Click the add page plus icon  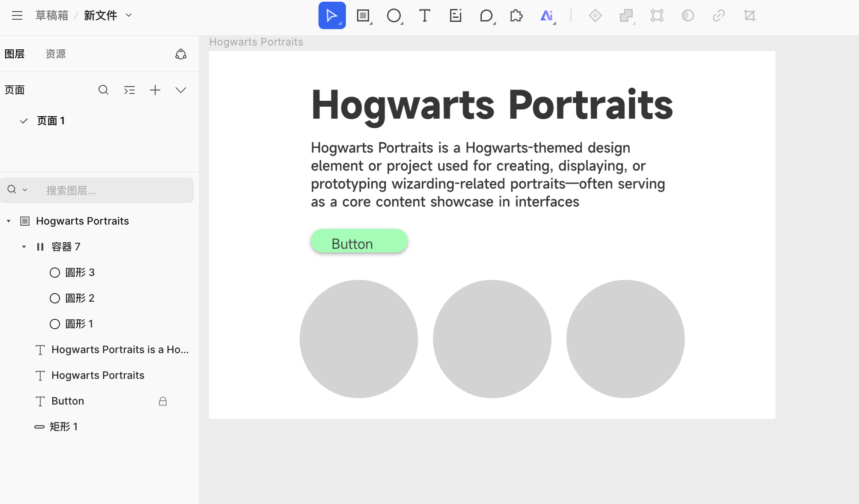coord(155,90)
